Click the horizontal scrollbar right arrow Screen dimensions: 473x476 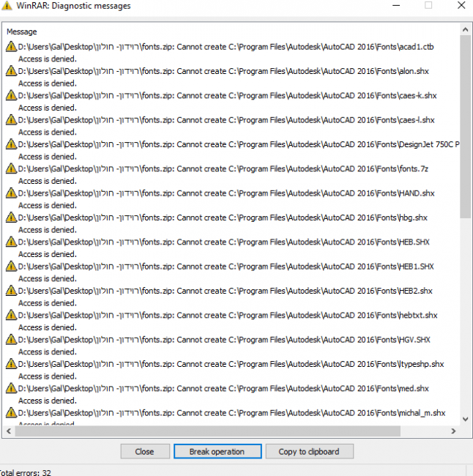pos(453,431)
